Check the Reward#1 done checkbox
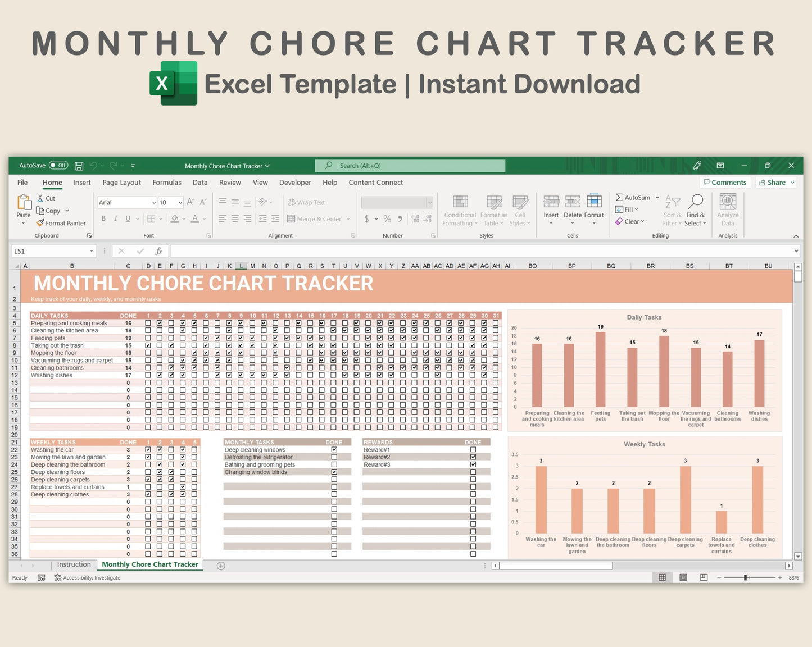Screen dimensions: 812x647 473,449
